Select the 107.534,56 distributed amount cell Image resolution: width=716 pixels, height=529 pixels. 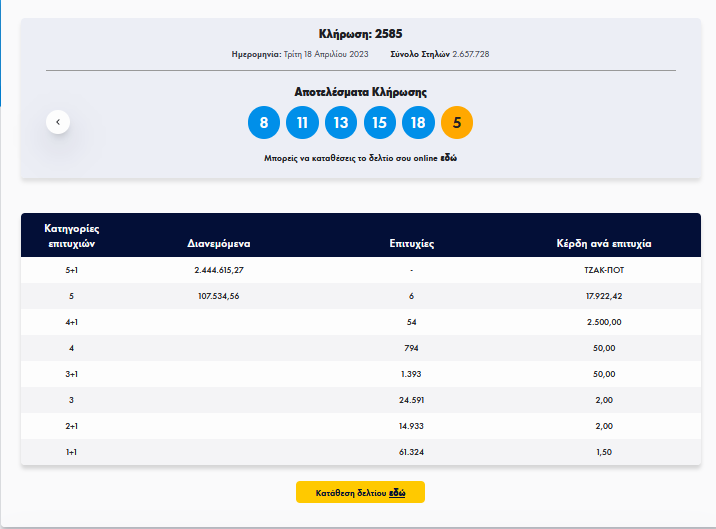[219, 296]
